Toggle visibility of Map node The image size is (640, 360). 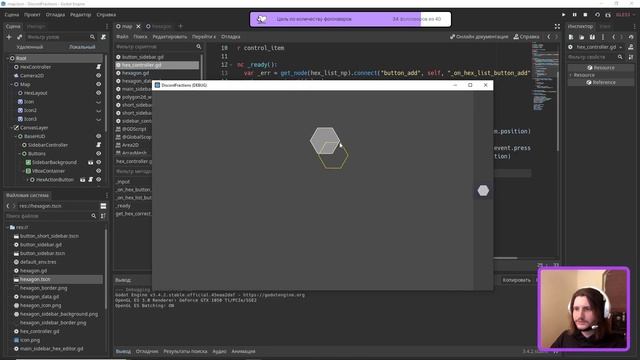[98, 84]
